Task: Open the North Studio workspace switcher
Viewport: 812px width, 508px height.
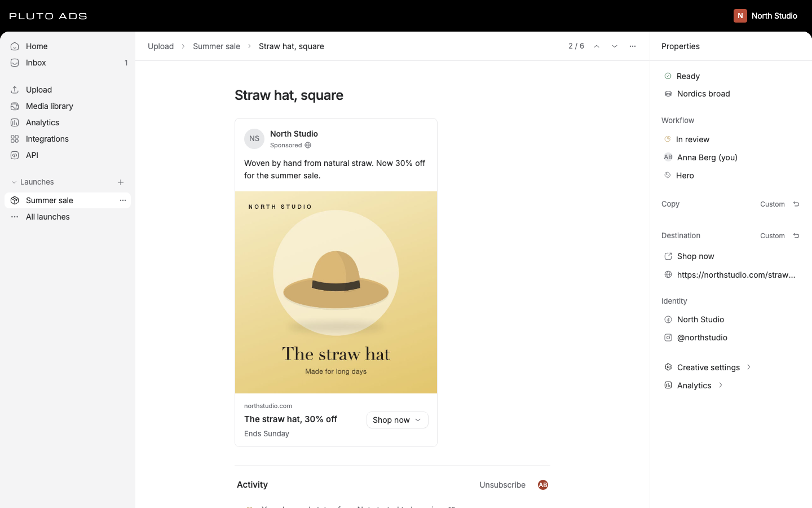Action: pos(766,16)
